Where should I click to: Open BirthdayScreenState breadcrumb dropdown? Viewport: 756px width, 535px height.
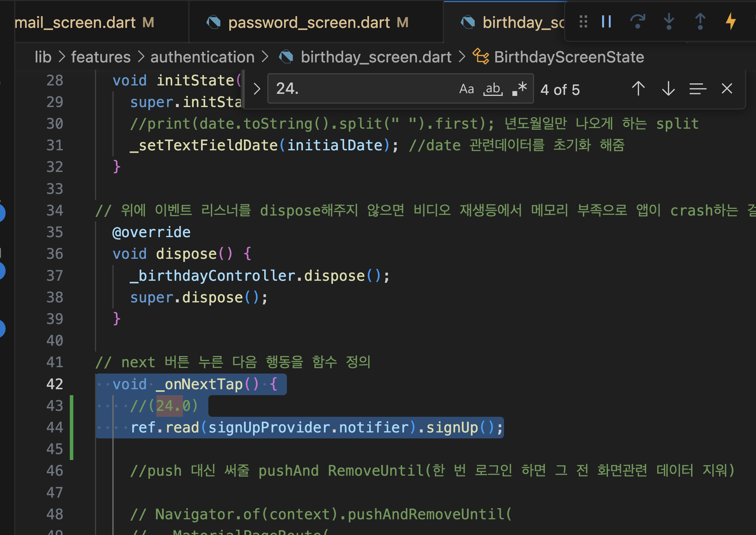[569, 57]
